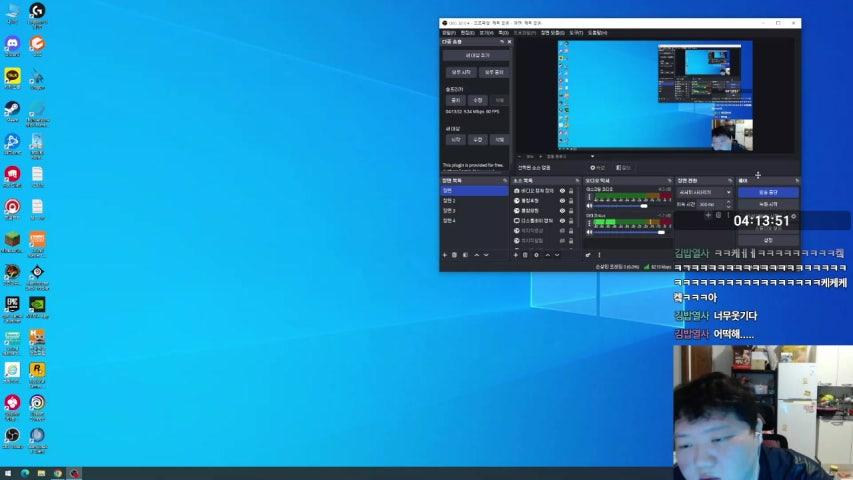Screen dimensions: 853x480
Task: Hide the second source using its eye icon
Action: (562, 200)
